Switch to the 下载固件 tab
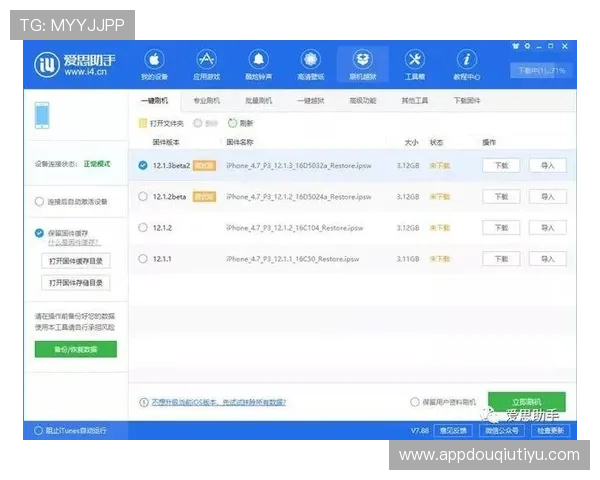The height and width of the screenshot is (480, 600). (x=467, y=100)
